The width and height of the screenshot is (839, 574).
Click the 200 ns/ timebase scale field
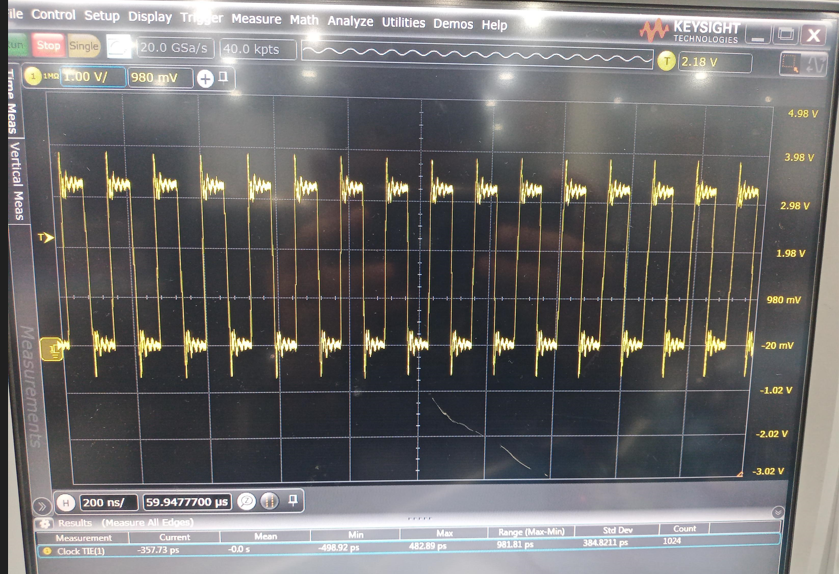[x=109, y=502]
